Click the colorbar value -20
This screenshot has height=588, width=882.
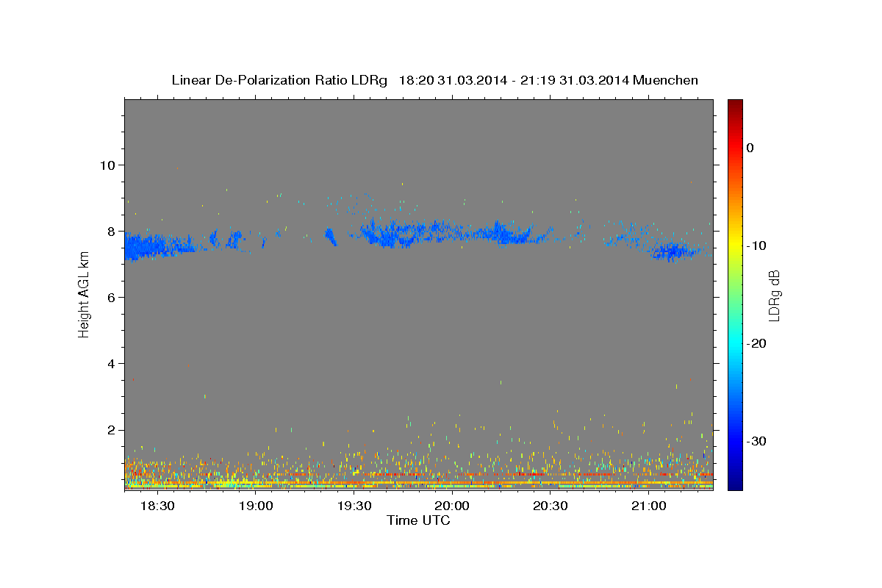pos(756,343)
